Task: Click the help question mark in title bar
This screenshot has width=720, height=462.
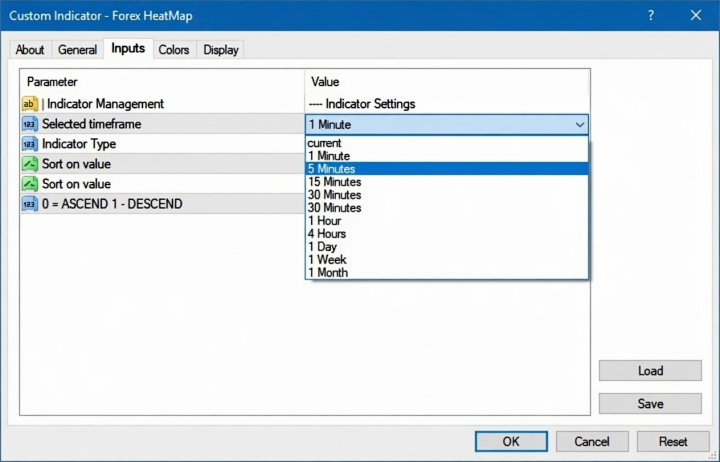Action: 651,15
